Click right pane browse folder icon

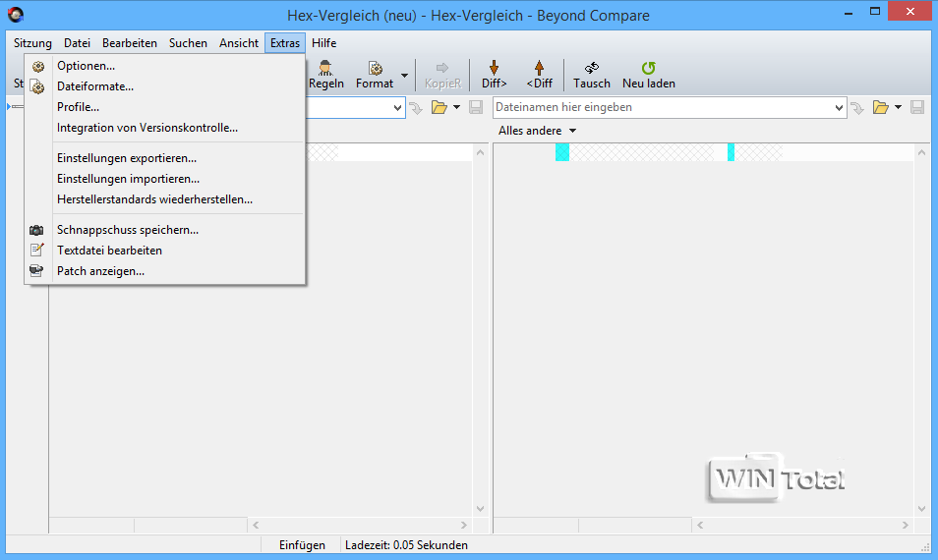point(881,107)
